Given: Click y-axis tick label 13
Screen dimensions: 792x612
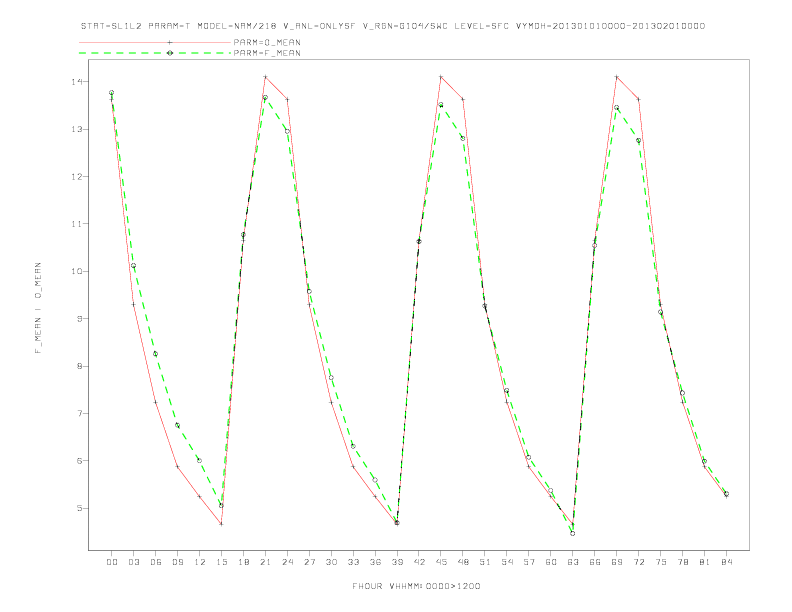Looking at the screenshot, I should tap(77, 129).
